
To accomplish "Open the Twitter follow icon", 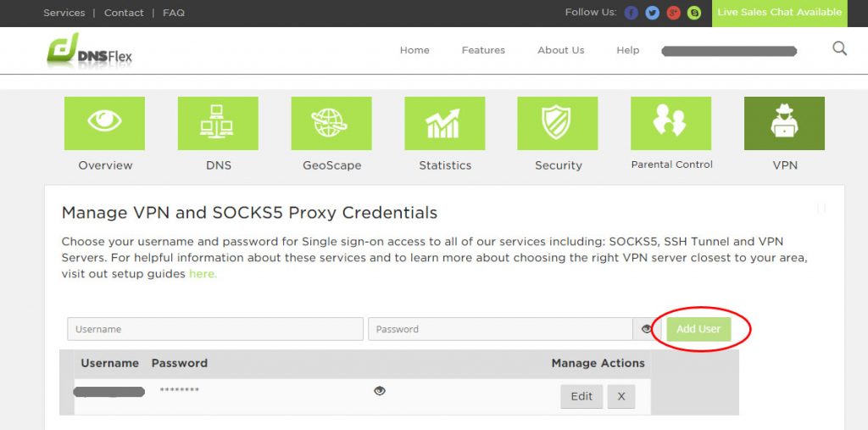I will [653, 13].
